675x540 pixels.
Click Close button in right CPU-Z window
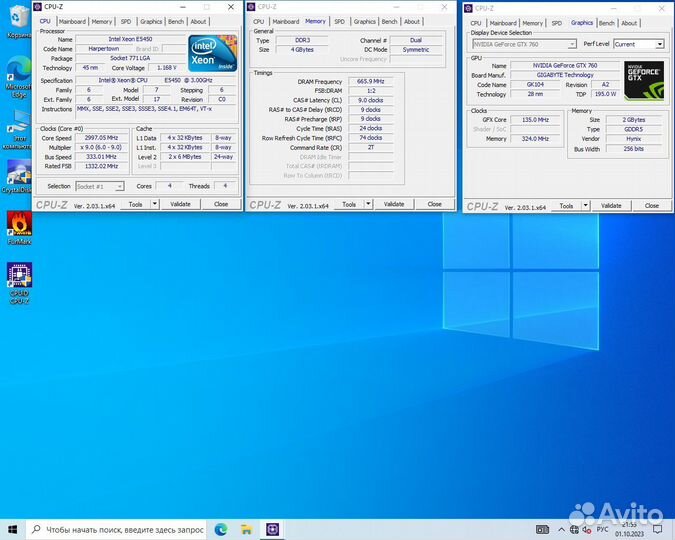click(652, 206)
